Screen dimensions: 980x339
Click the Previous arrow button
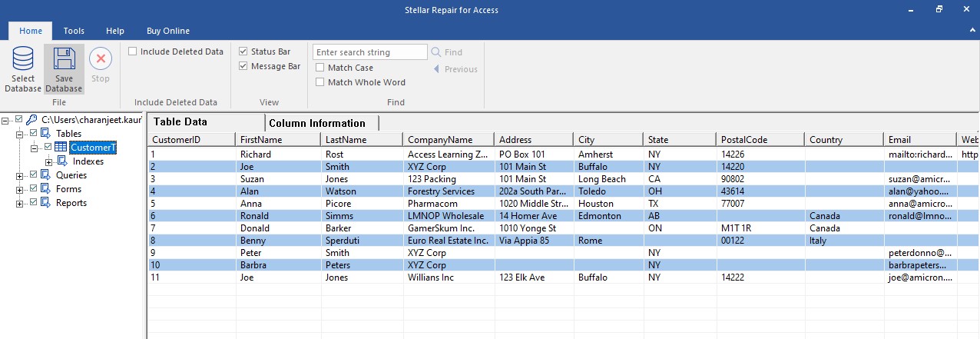[x=455, y=69]
